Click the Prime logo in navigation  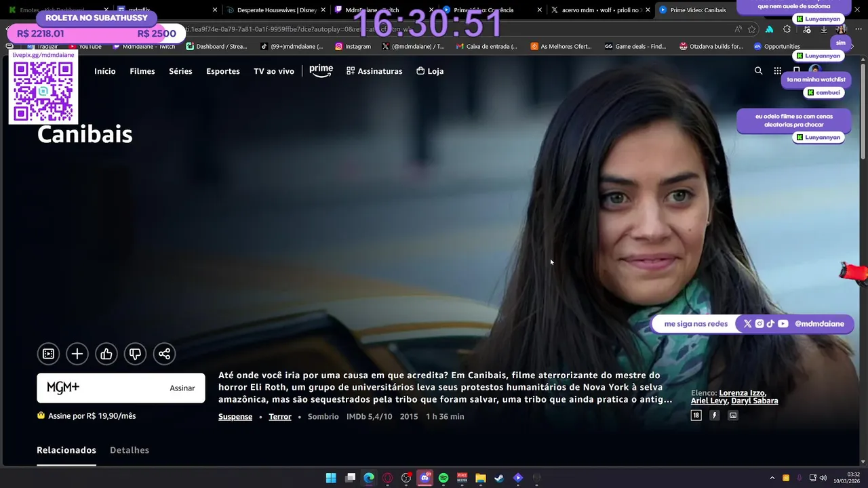[x=321, y=70]
